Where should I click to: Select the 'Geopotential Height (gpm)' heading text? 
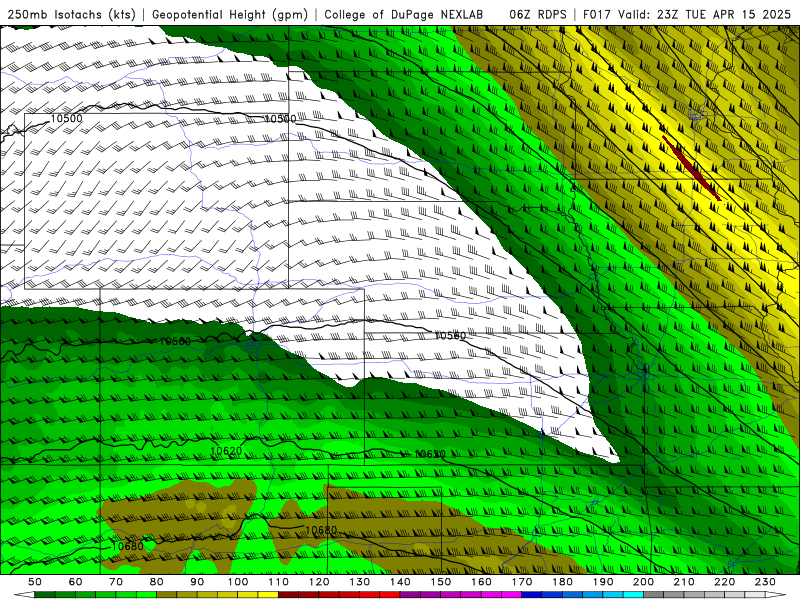click(x=230, y=15)
